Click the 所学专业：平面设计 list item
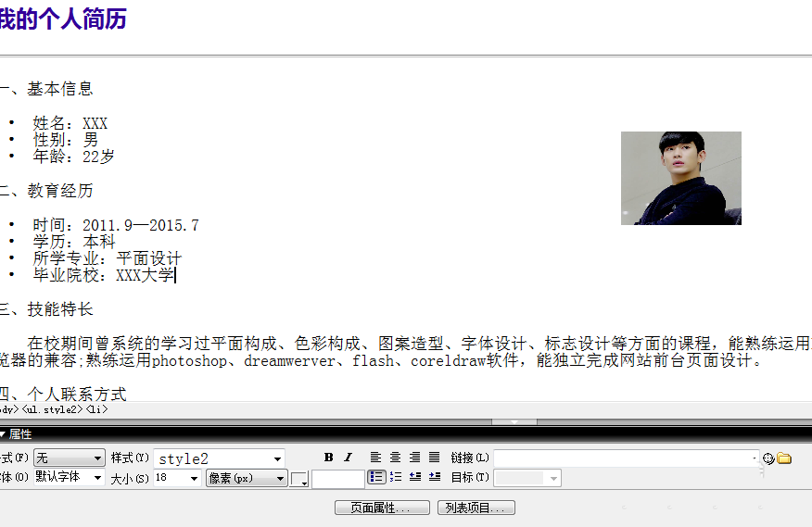Screen dimensions: 812x527 108,258
